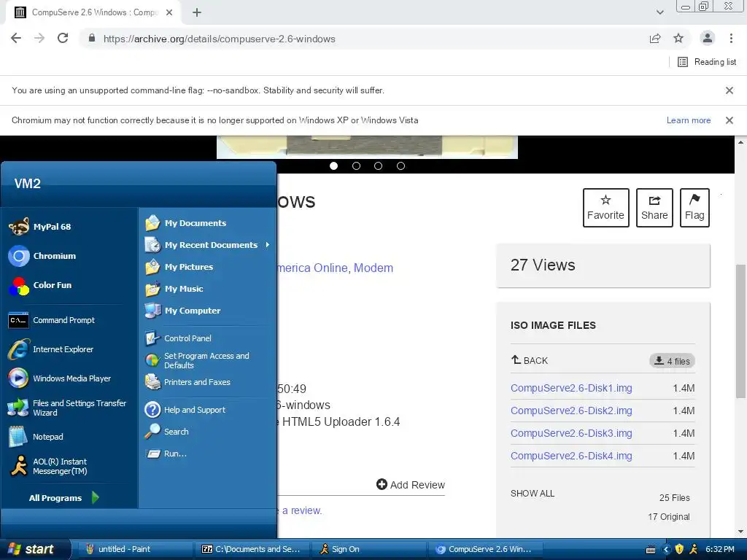Screen dimensions: 747x560
Task: Open My Music folder
Action: 174,289
